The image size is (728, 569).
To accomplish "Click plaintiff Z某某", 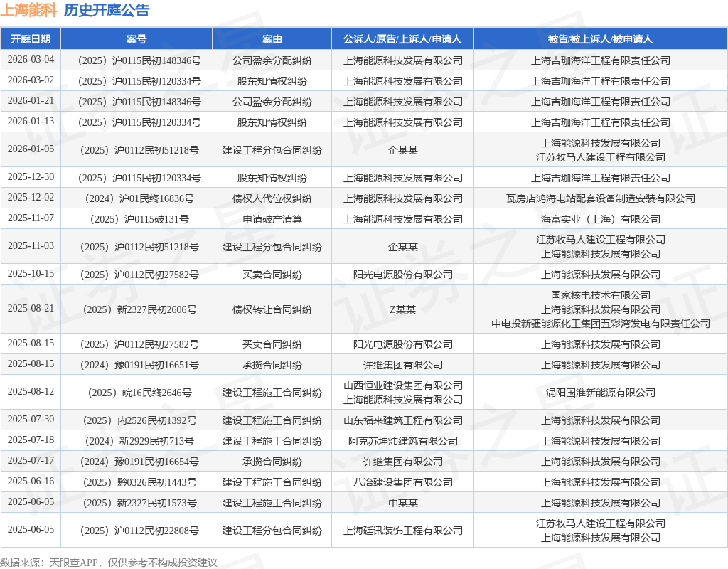I will 402,309.
